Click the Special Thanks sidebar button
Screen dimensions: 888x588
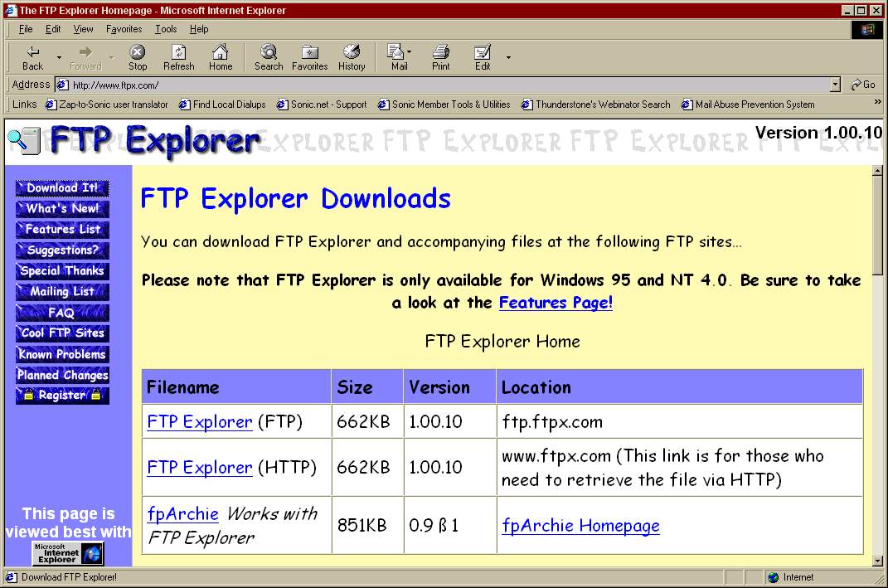(62, 270)
